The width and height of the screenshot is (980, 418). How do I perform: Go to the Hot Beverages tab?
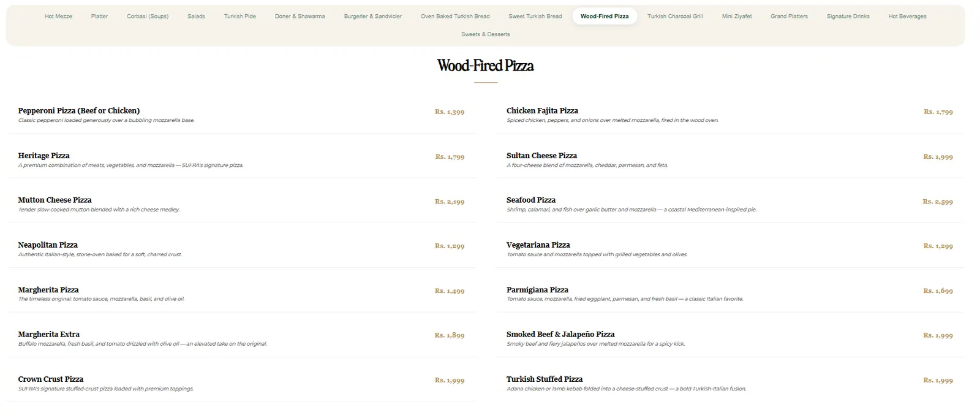click(907, 17)
